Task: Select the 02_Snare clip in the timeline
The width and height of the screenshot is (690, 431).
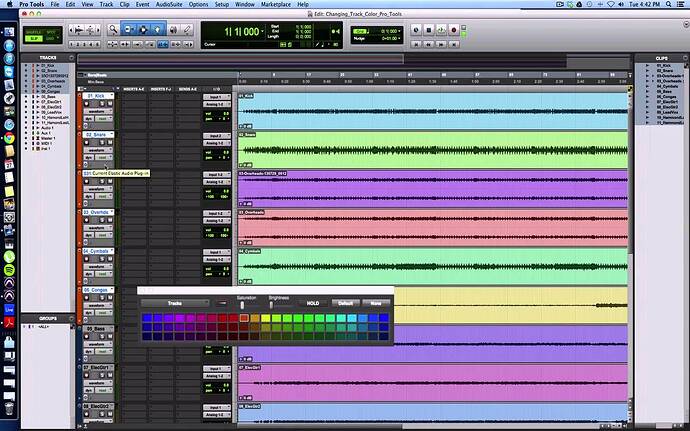Action: (433, 150)
